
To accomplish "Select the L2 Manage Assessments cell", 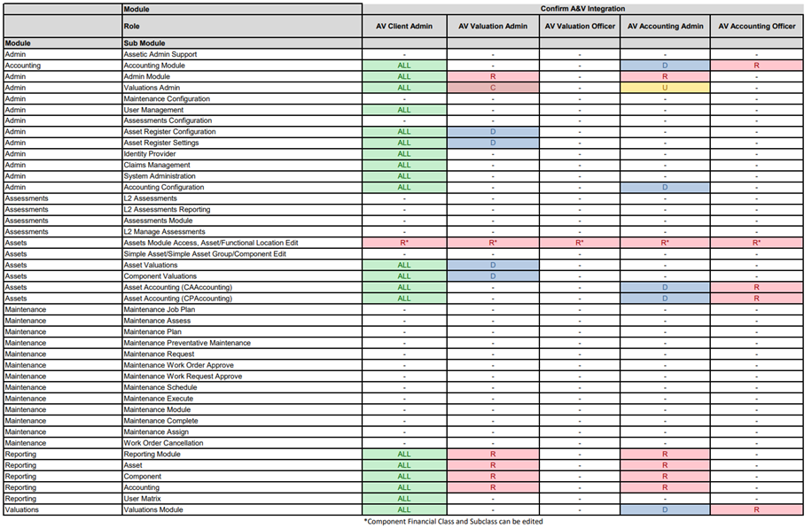I will click(x=242, y=232).
